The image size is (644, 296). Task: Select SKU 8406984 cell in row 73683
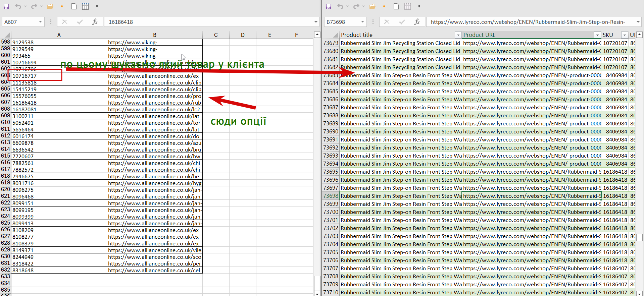(x=615, y=75)
